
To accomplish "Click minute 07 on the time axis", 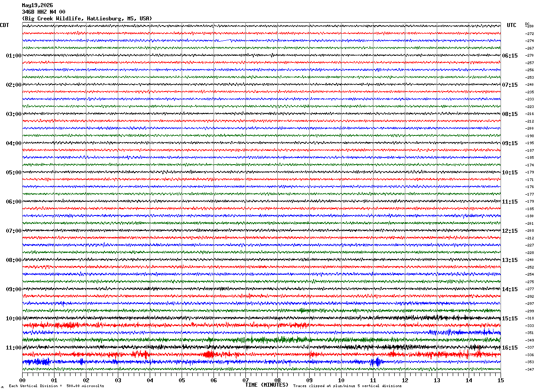I will (245, 380).
